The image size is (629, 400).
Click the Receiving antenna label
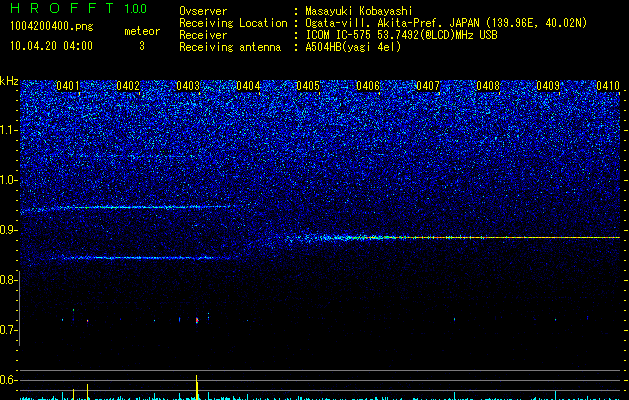coord(230,47)
